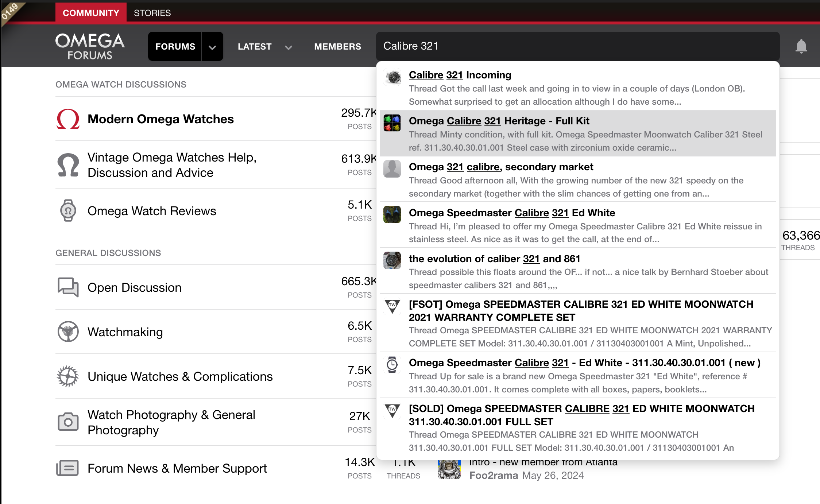Image resolution: width=820 pixels, height=504 pixels.
Task: Click the notification bell icon
Action: coord(801,46)
